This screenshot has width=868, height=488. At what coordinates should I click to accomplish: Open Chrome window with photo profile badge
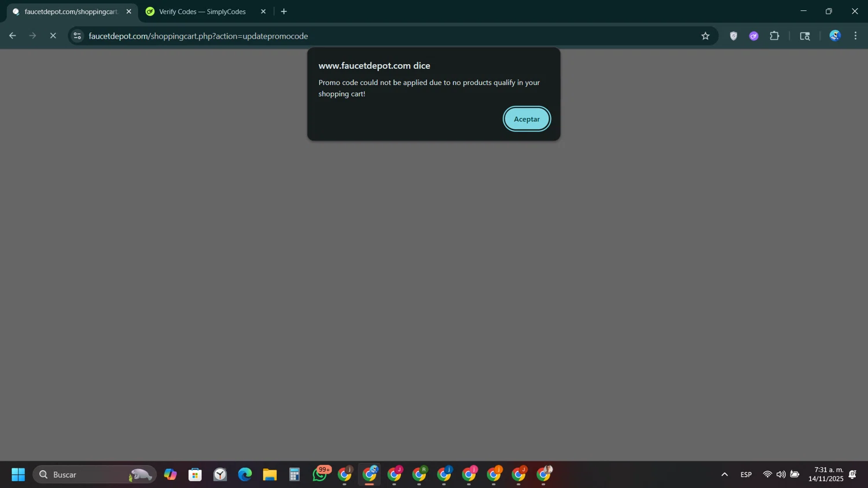[x=544, y=475]
